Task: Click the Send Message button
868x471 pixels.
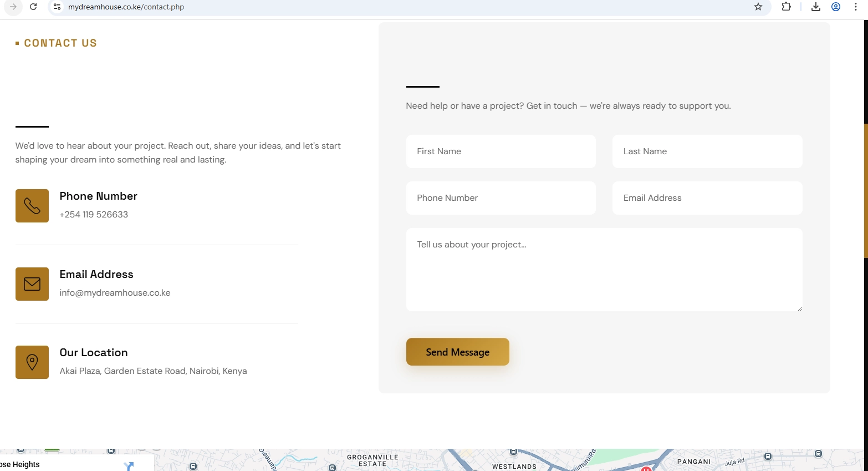Action: (x=457, y=352)
